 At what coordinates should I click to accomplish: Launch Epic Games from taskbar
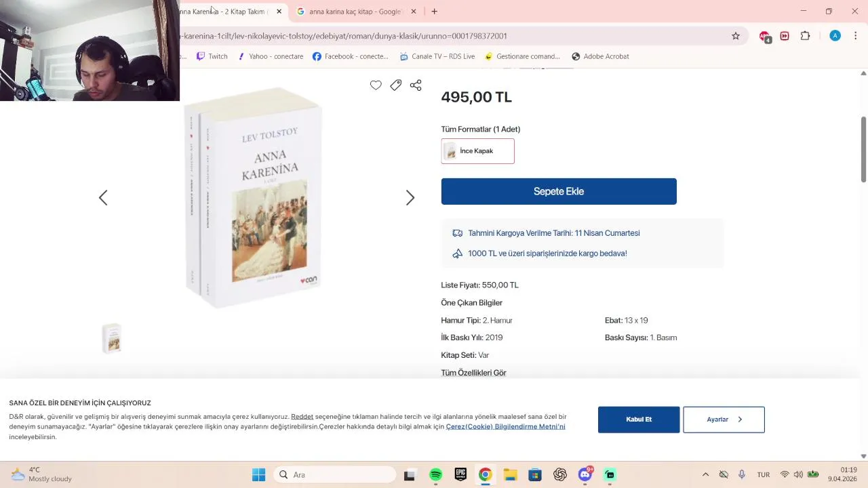click(x=460, y=474)
